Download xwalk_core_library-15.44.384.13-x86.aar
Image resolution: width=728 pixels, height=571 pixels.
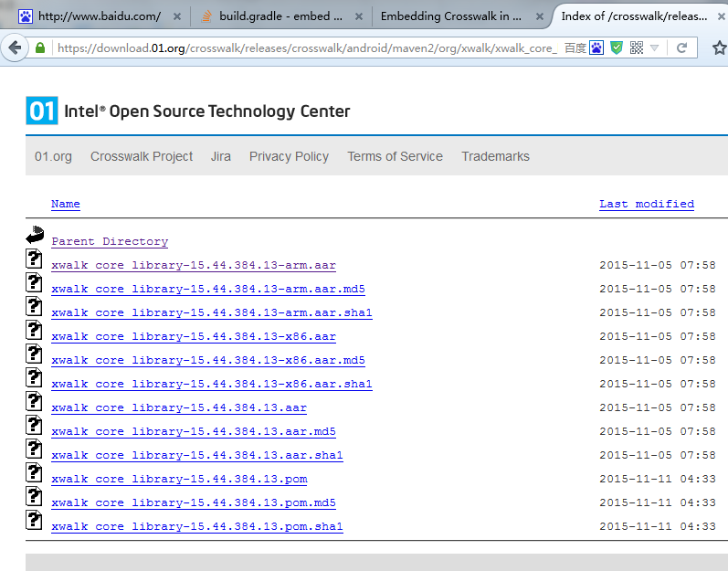point(194,336)
